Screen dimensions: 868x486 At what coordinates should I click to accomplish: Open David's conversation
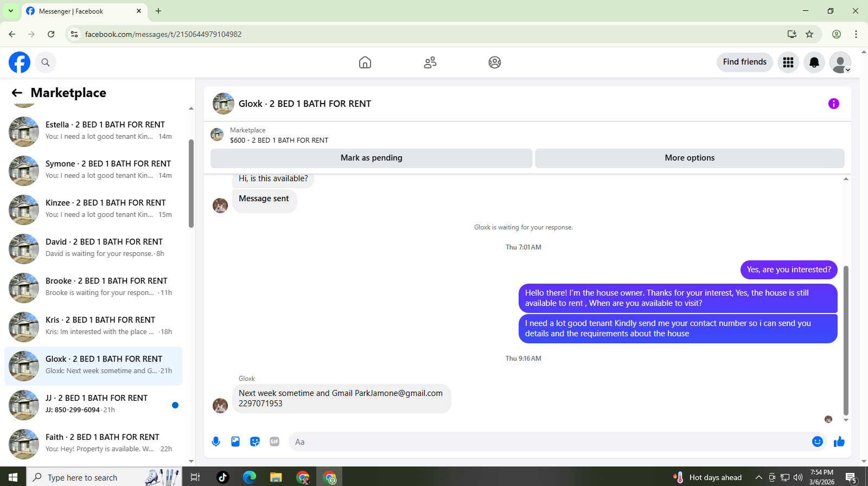93,249
